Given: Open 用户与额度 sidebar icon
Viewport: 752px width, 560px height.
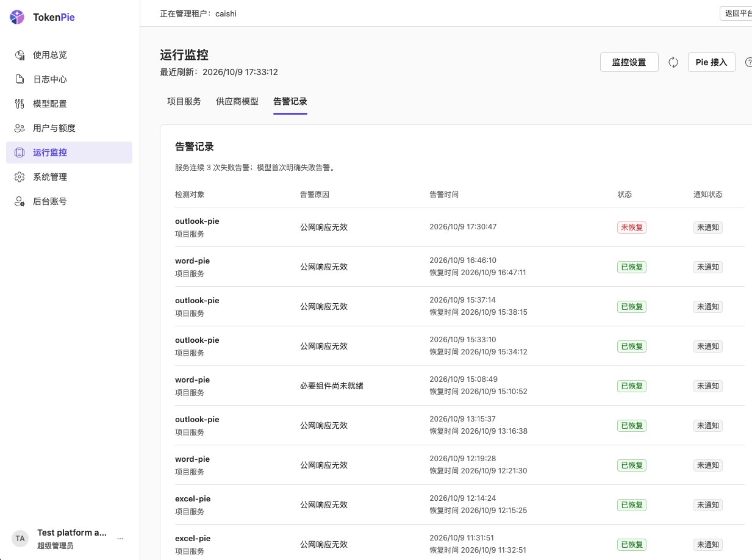Looking at the screenshot, I should pos(20,128).
